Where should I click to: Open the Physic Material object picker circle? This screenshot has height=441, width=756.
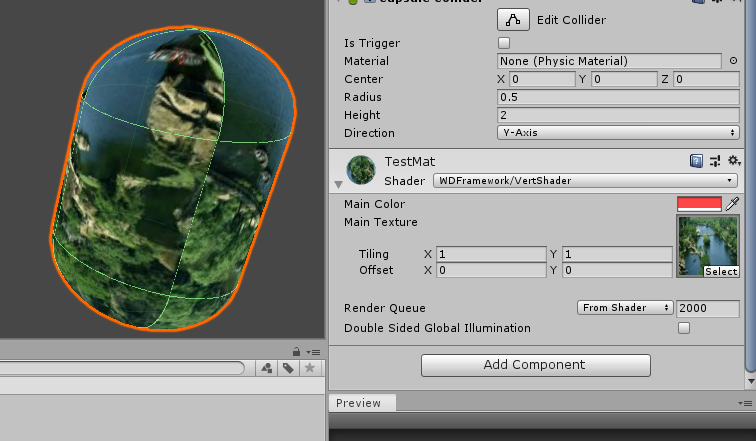[x=733, y=61]
